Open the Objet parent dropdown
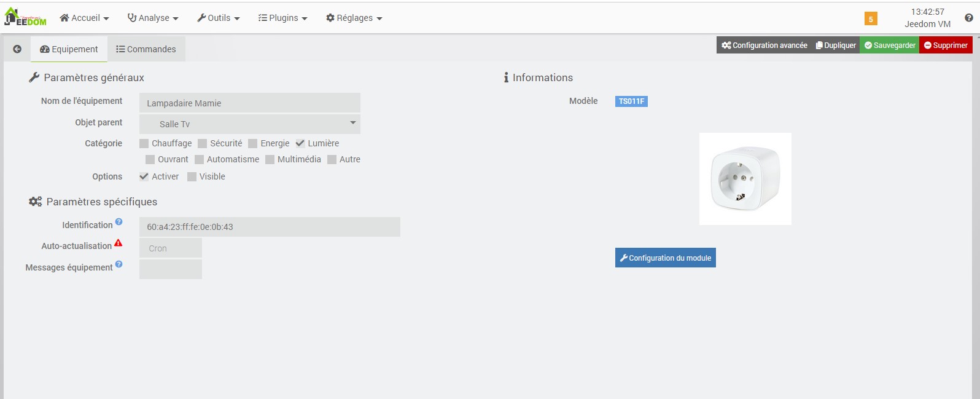This screenshot has height=399, width=980. click(249, 124)
